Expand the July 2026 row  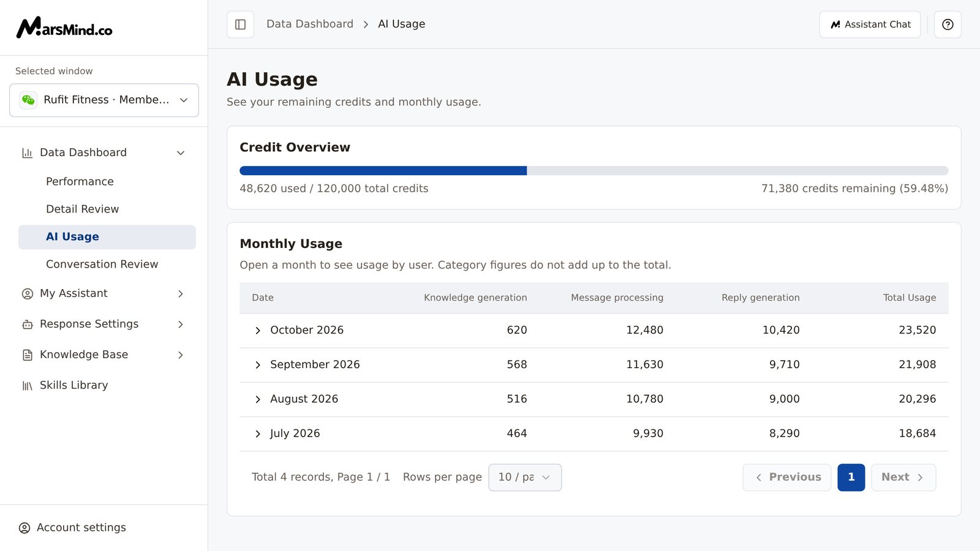(258, 433)
